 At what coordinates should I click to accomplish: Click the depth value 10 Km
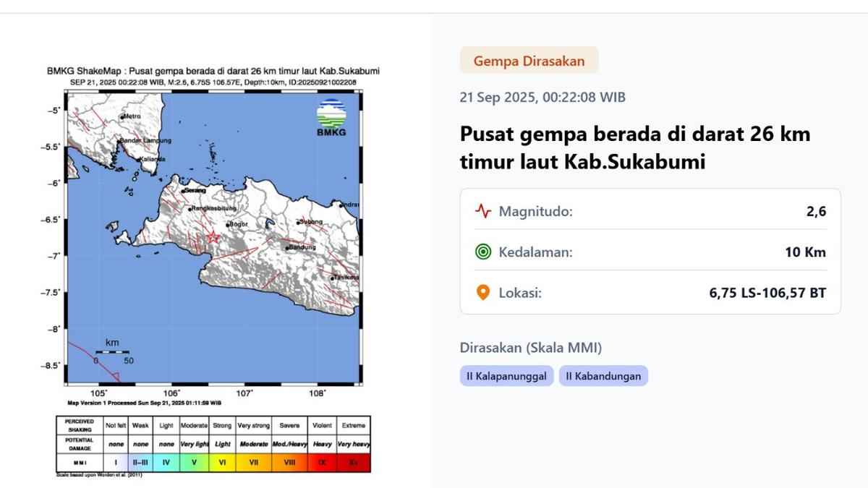pos(807,252)
